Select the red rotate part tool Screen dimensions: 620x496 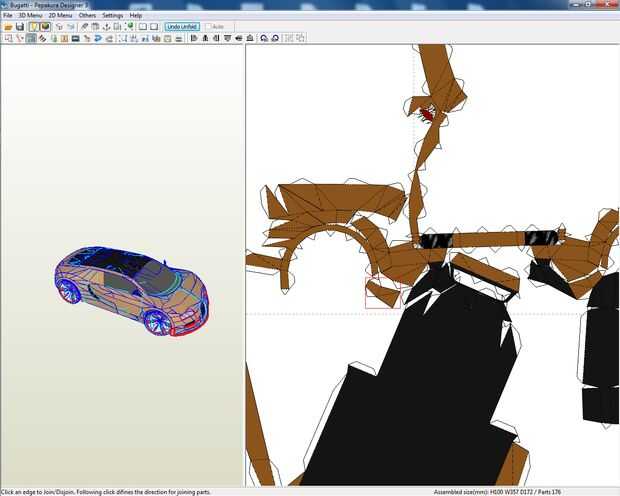point(20,38)
